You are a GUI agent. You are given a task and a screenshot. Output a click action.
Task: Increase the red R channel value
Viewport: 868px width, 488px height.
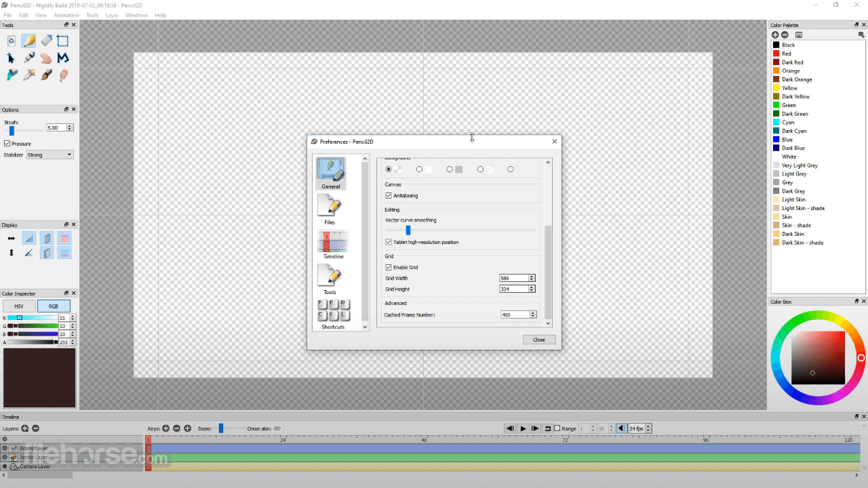pyautogui.click(x=73, y=316)
